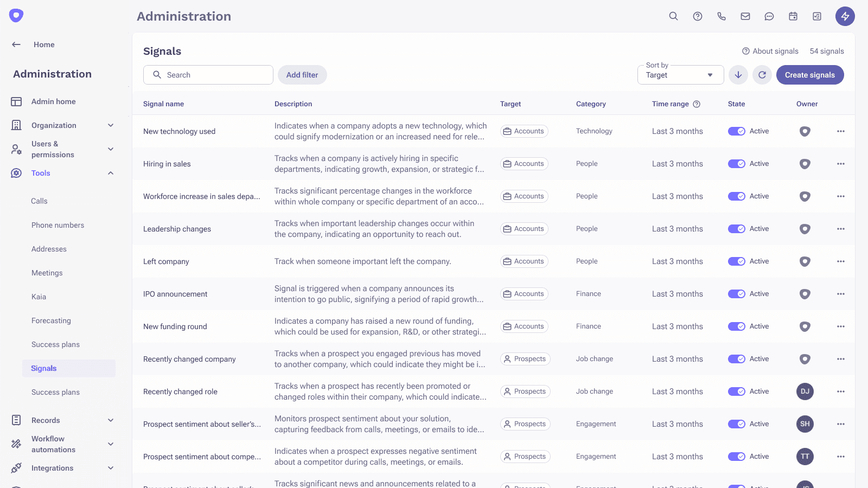
Task: Collapse the Tools sidebar section
Action: [111, 173]
